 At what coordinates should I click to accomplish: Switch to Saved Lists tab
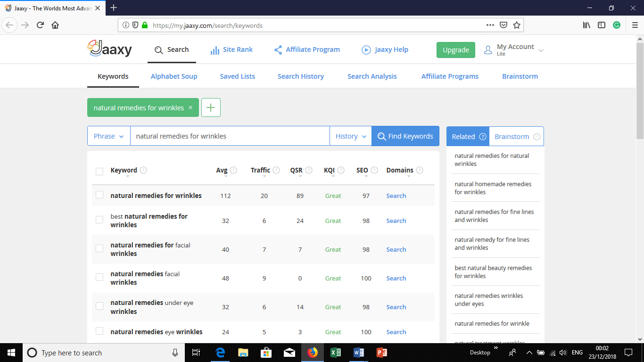pyautogui.click(x=238, y=76)
